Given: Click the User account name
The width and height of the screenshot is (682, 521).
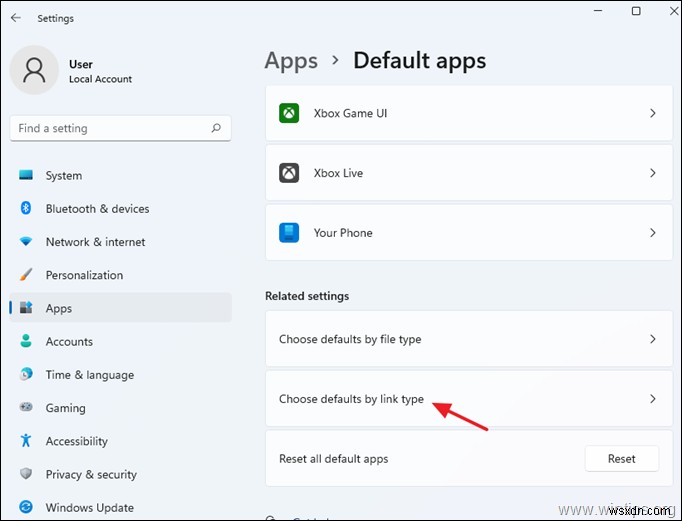Looking at the screenshot, I should tap(81, 64).
